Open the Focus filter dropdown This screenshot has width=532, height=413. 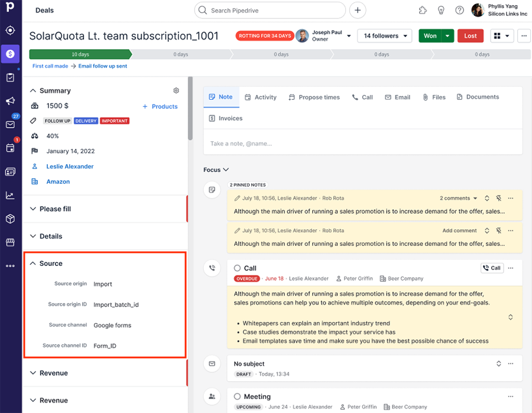216,170
